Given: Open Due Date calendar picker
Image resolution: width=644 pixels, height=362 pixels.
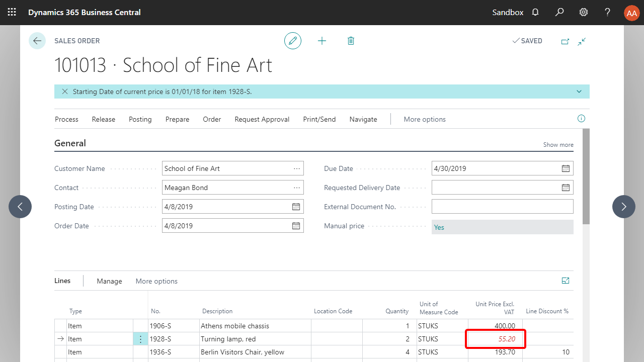Looking at the screenshot, I should tap(566, 168).
